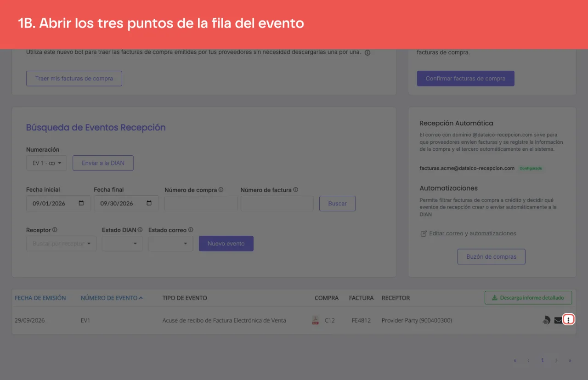The height and width of the screenshot is (380, 588).
Task: Select page 1 in the pagination
Action: 543,360
